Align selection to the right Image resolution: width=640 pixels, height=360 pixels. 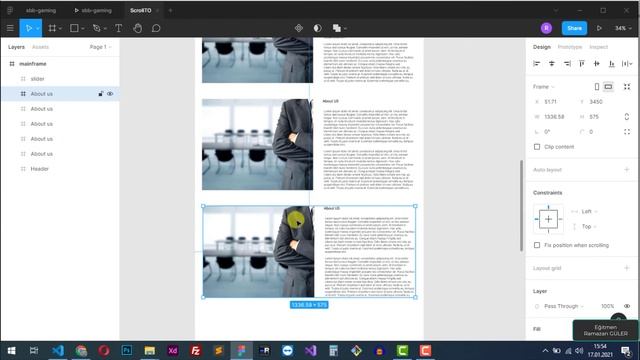(x=567, y=64)
